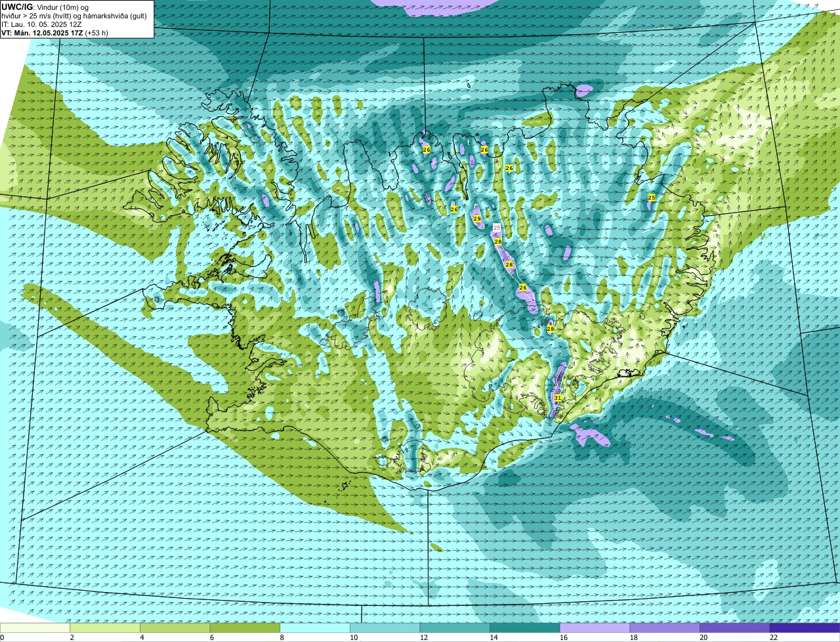The image size is (840, 642).
Task: Click the 4–6 m/s legend color swatch
Action: coord(175,628)
